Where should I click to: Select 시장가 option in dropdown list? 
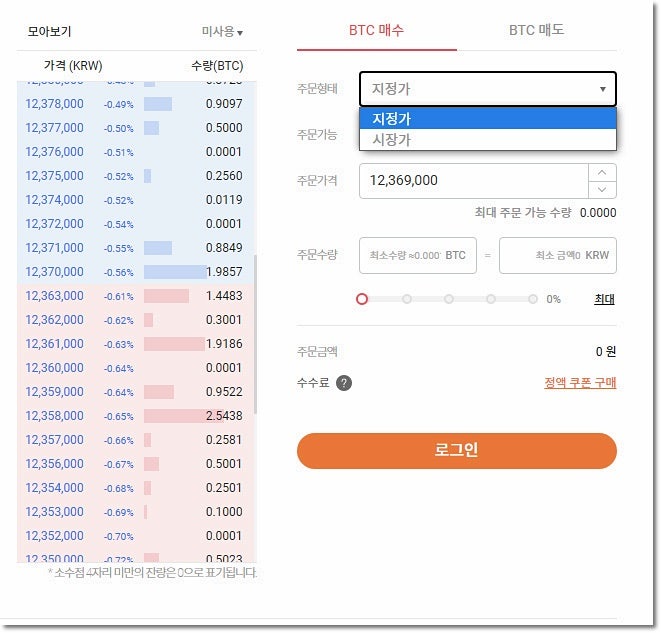coord(488,139)
